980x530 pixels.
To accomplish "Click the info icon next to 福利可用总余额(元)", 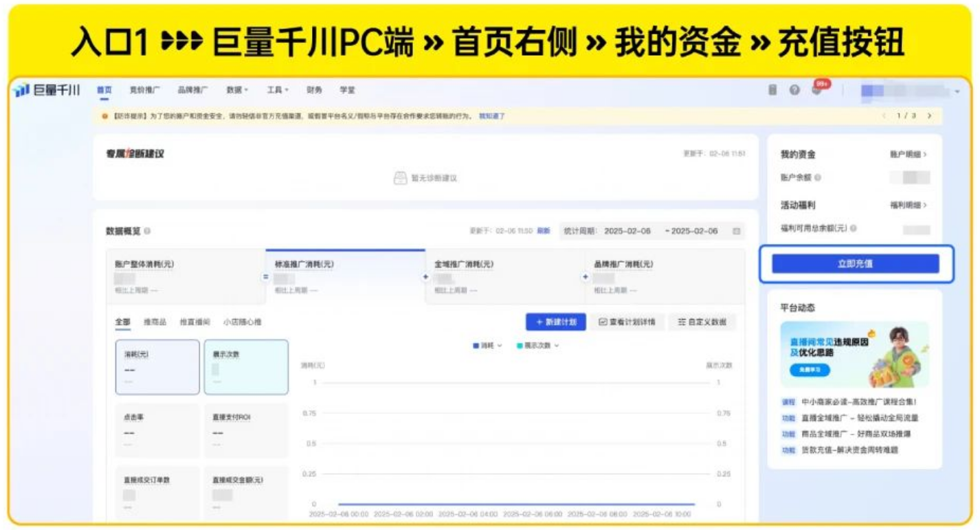I will tap(853, 228).
